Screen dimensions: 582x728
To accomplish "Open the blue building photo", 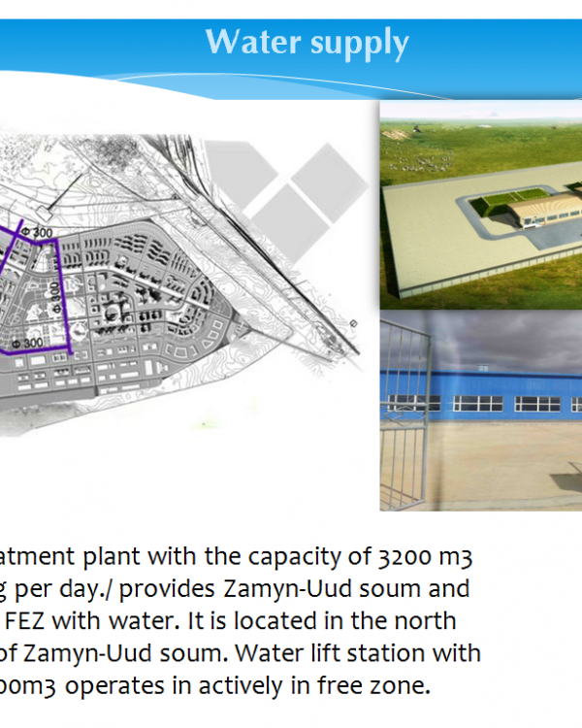I will [x=480, y=413].
